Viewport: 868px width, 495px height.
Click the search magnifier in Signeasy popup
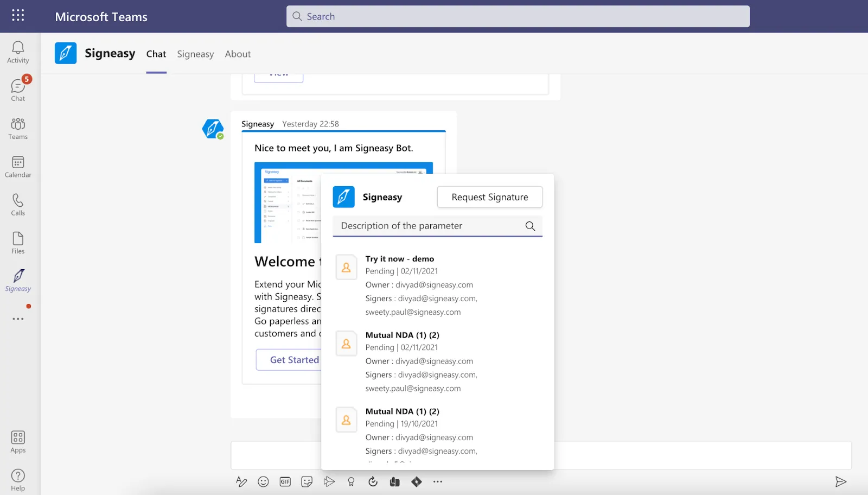530,226
